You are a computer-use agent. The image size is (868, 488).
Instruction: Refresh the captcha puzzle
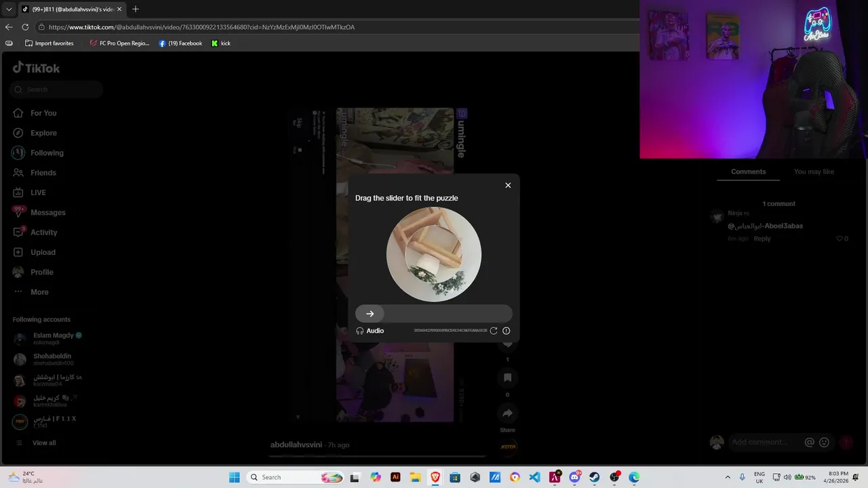coord(494,331)
